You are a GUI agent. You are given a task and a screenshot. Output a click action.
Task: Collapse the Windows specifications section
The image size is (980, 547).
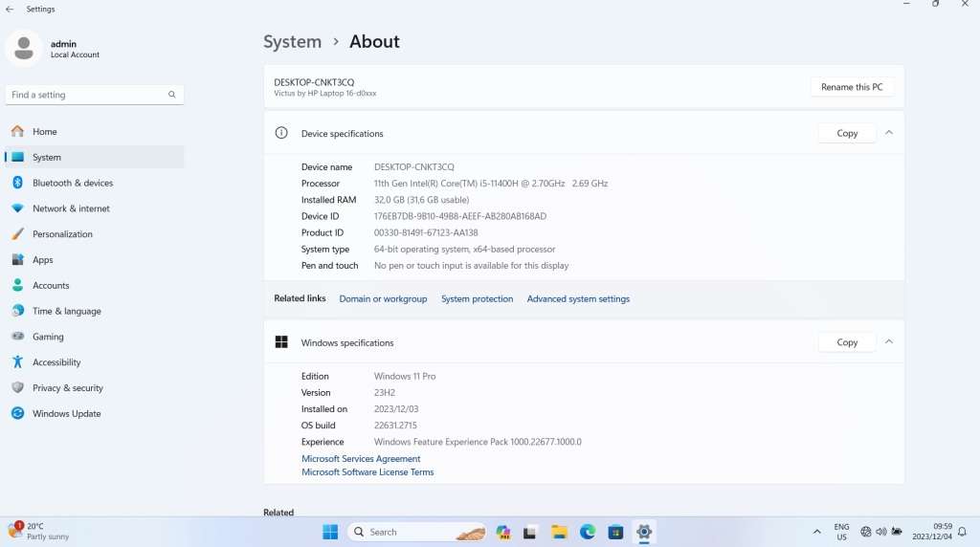click(x=889, y=342)
